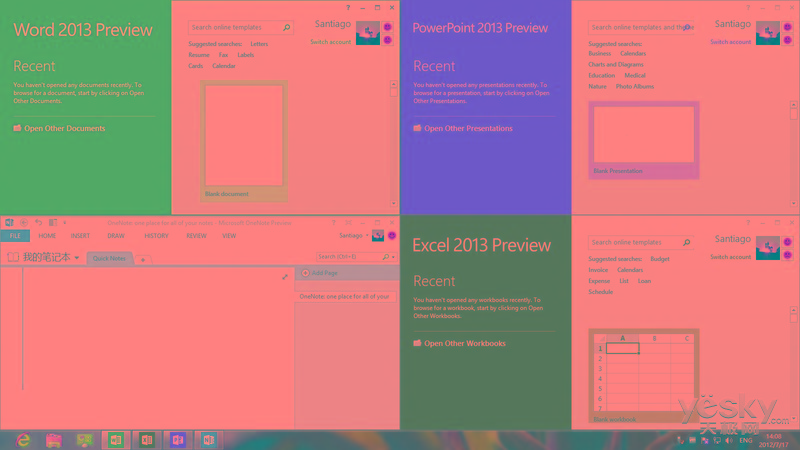
Task: Click the Word account avatar picture
Action: [x=368, y=33]
